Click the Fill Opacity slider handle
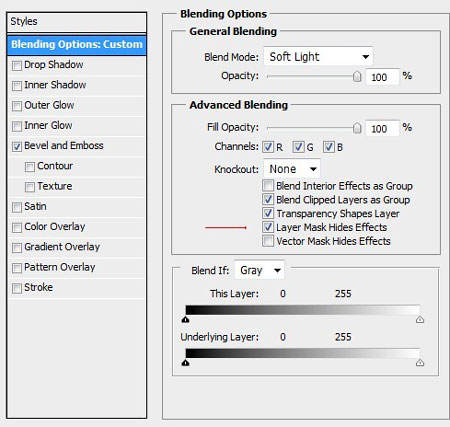Image resolution: width=450 pixels, height=427 pixels. pyautogui.click(x=357, y=128)
